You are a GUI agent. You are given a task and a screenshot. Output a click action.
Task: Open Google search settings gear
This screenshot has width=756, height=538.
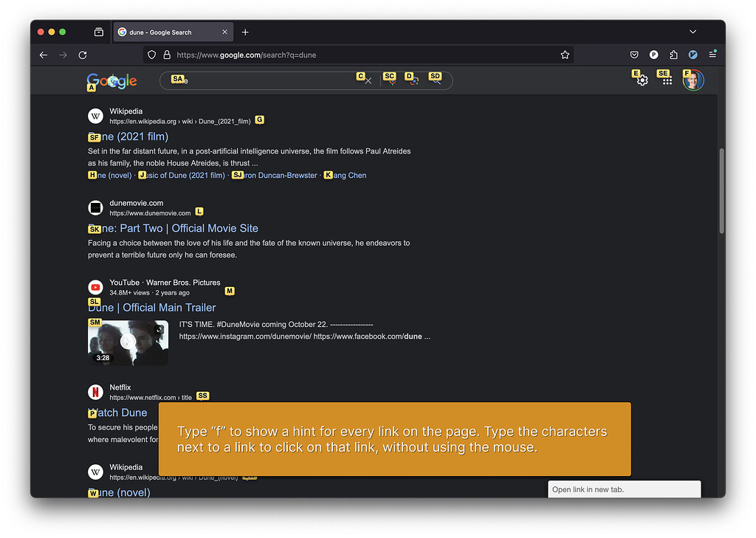coord(641,80)
